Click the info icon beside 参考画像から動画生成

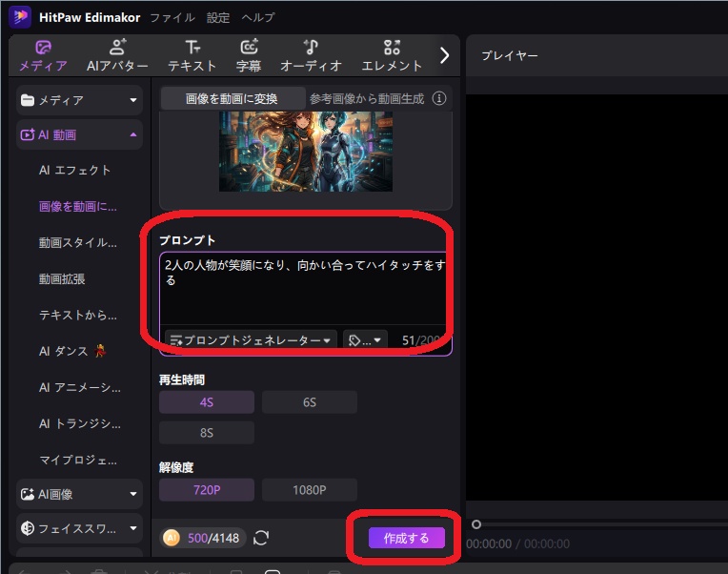[x=439, y=98]
